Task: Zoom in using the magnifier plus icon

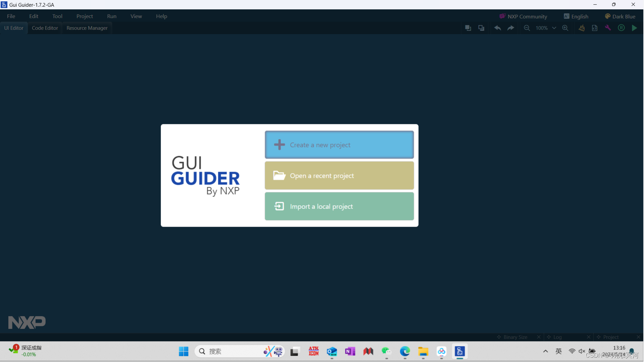Action: [565, 28]
